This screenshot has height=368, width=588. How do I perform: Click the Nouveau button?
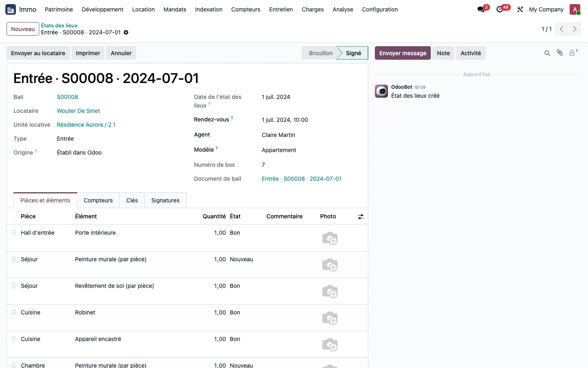pyautogui.click(x=23, y=29)
